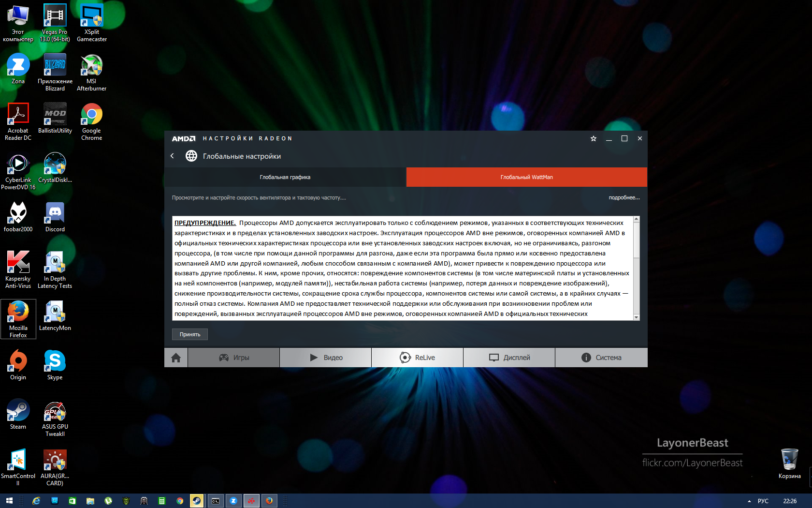Select the Корзина recycle bin icon
812x508 pixels.
tap(790, 464)
